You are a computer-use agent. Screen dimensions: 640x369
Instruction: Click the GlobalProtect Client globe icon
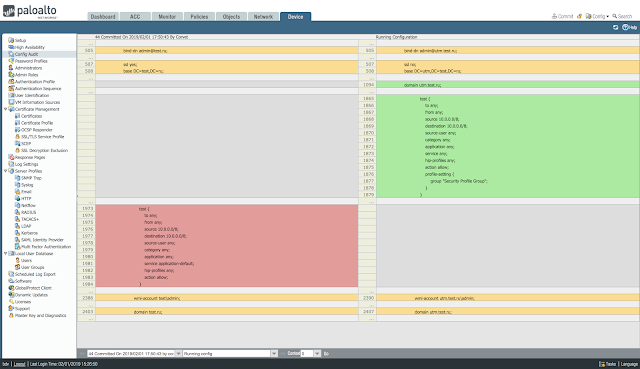pos(11,288)
